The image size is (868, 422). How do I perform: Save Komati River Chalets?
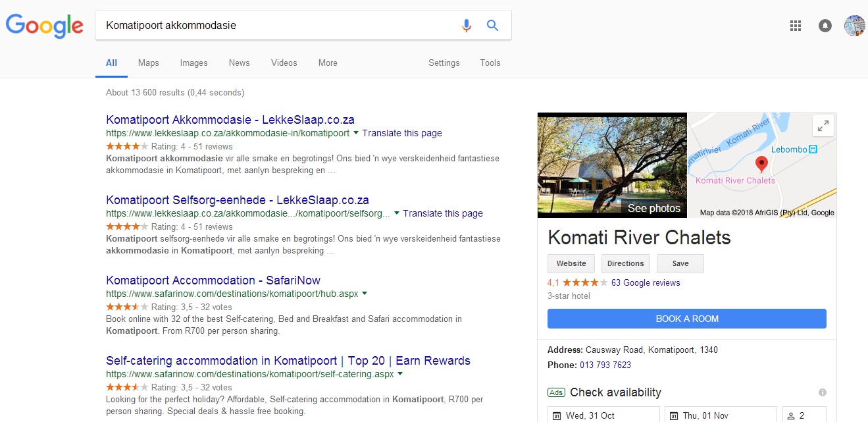tap(680, 263)
